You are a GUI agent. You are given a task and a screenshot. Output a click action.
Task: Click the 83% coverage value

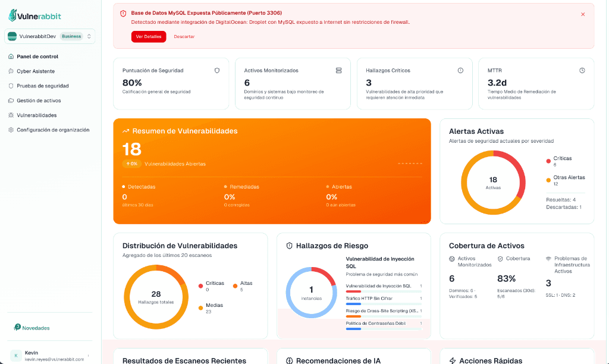(x=507, y=278)
